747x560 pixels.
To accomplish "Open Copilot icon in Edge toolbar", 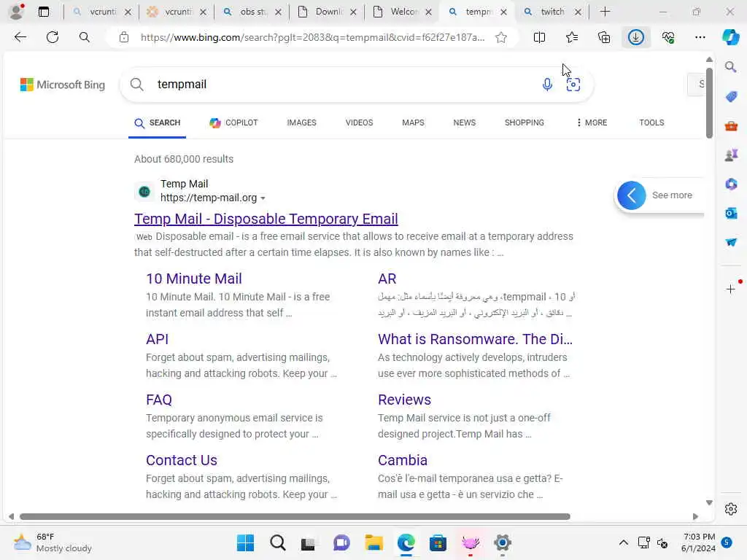I will 730,37.
